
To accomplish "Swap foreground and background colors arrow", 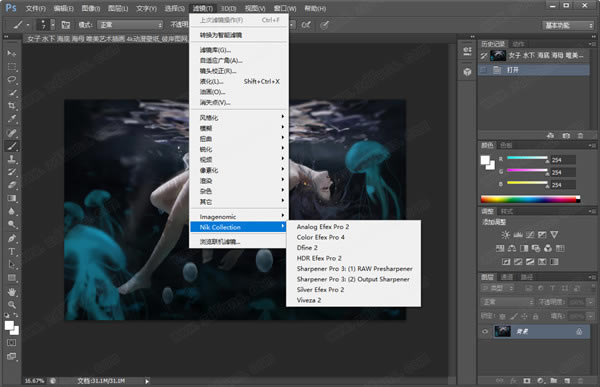I will pyautogui.click(x=16, y=315).
